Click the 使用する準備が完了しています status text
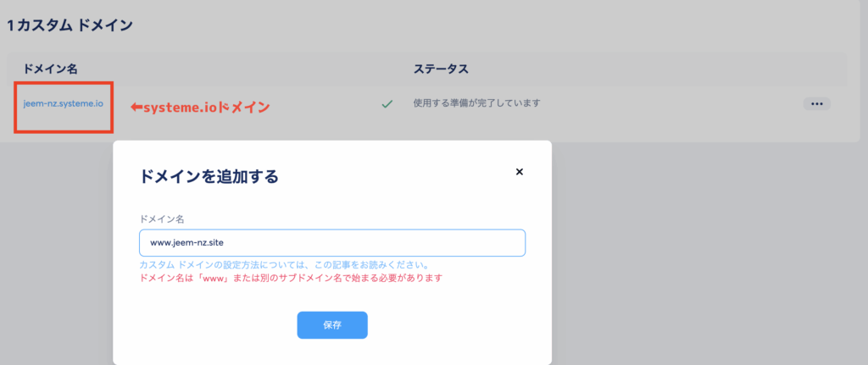868x365 pixels. 476,103
